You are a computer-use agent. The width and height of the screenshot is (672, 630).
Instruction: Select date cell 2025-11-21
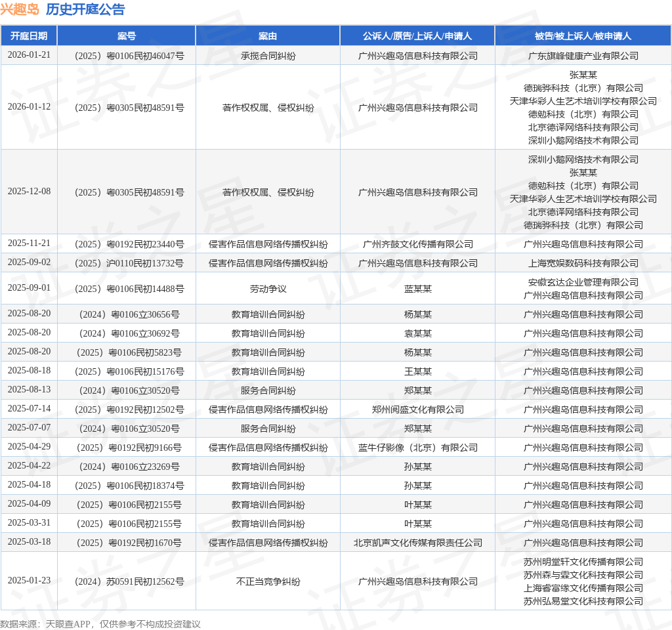tap(29, 243)
